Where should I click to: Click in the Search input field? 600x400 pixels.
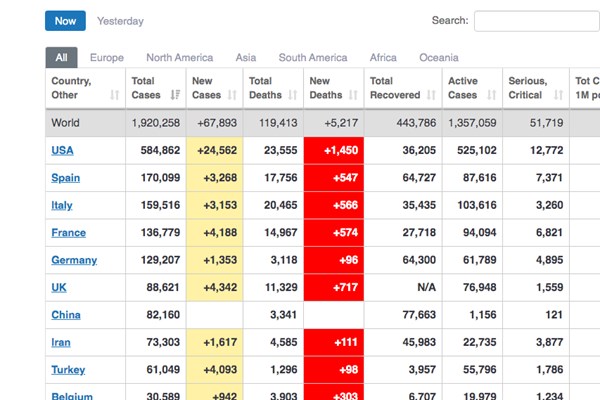click(x=535, y=21)
